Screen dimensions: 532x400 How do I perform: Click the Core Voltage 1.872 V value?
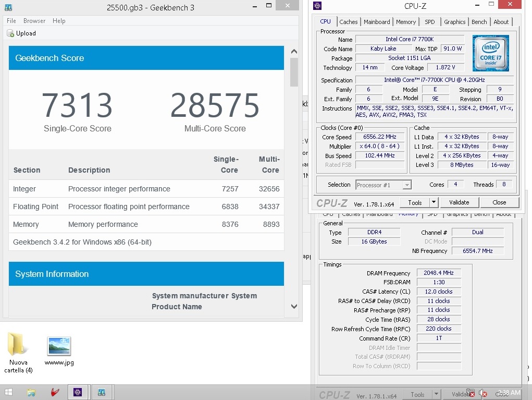tap(446, 67)
